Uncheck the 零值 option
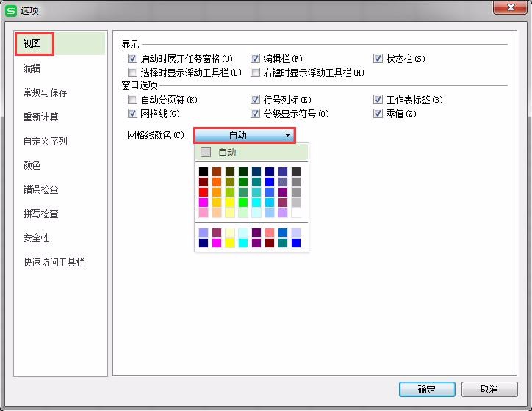 [378, 114]
